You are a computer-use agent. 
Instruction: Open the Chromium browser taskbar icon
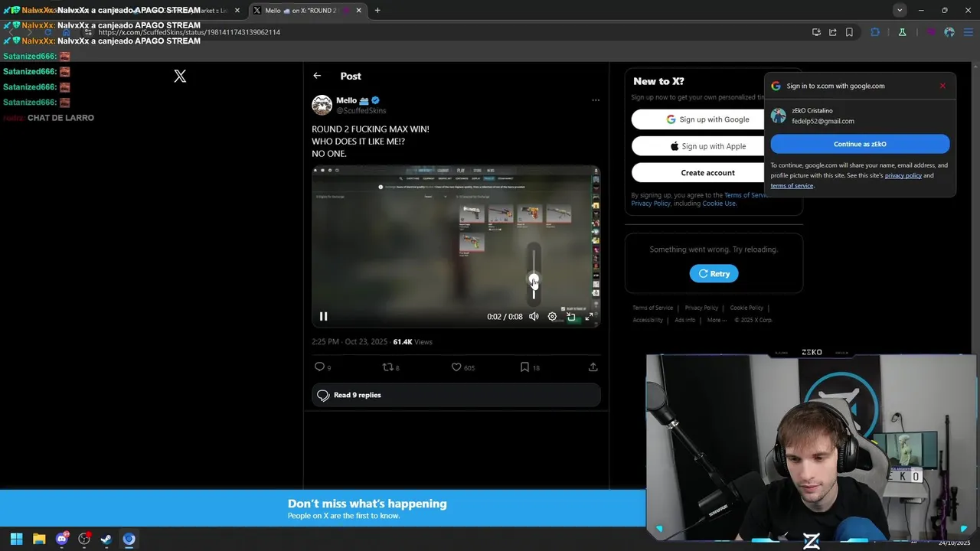129,539
